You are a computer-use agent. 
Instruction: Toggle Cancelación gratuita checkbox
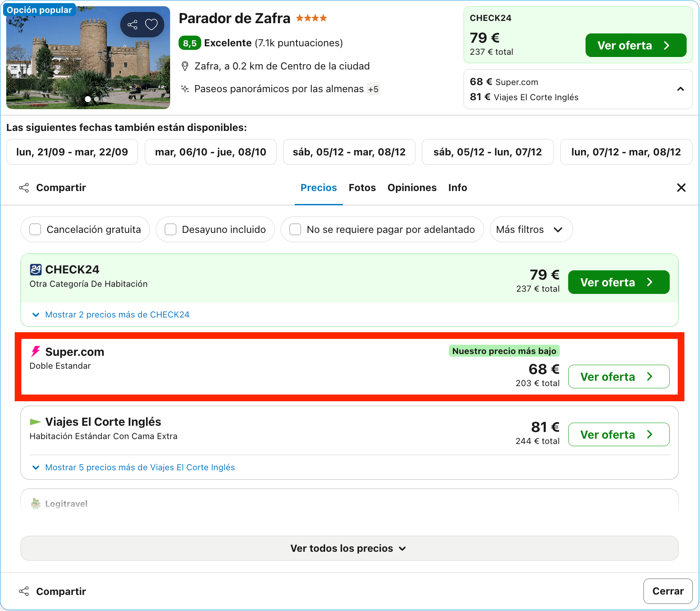[35, 229]
